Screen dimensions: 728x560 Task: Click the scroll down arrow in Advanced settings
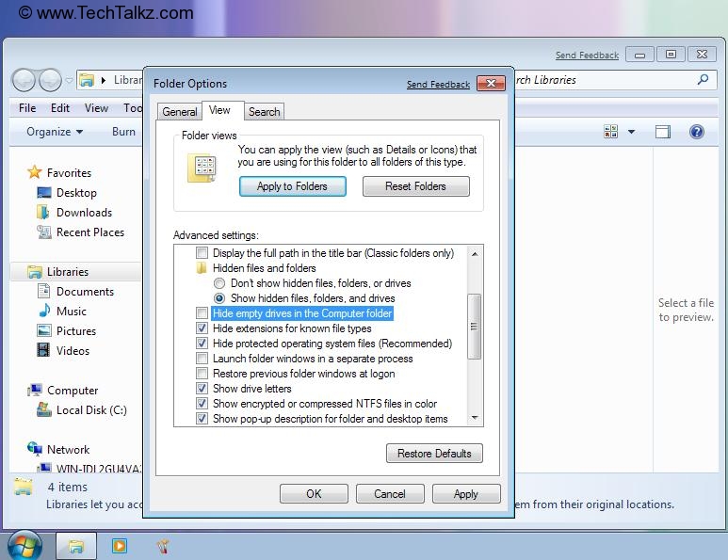[x=475, y=418]
